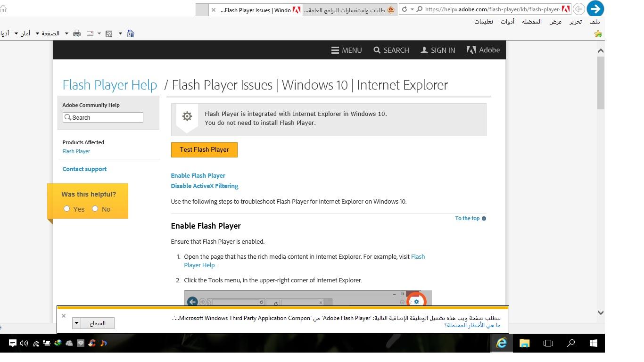
Task: Click the helpx.adobe.com URL address field
Action: tap(492, 9)
